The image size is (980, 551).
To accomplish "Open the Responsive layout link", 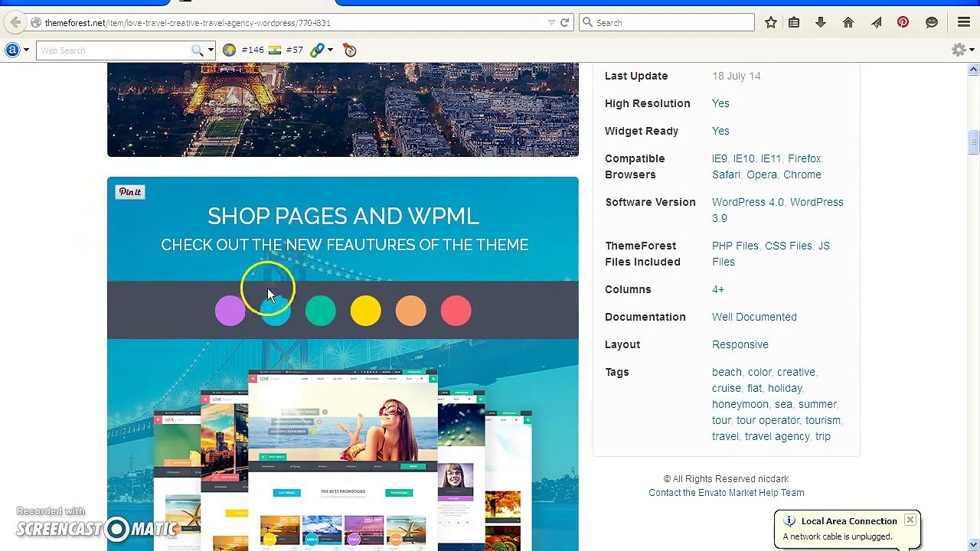I will click(x=740, y=344).
